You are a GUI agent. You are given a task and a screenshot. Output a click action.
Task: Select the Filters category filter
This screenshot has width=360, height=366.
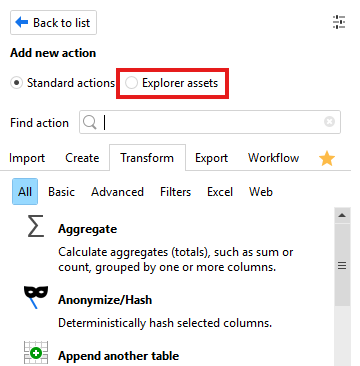pos(175,192)
